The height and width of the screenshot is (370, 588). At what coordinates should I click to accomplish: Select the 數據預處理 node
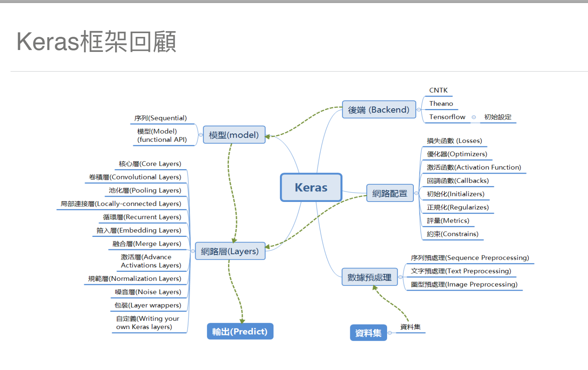click(369, 277)
